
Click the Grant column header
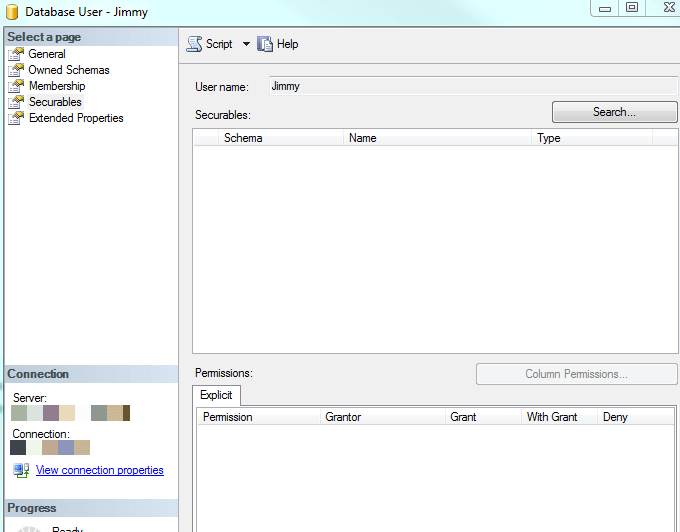point(483,417)
